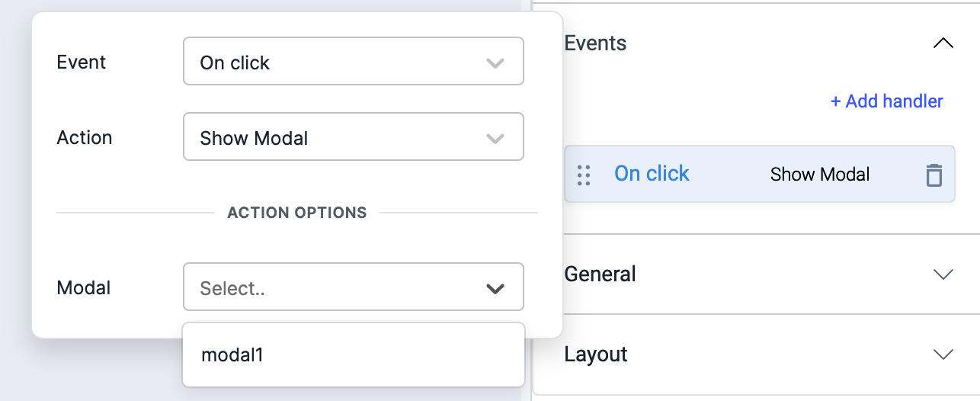The width and height of the screenshot is (980, 401).
Task: Open the Event dropdown showing On click
Action: [335, 62]
